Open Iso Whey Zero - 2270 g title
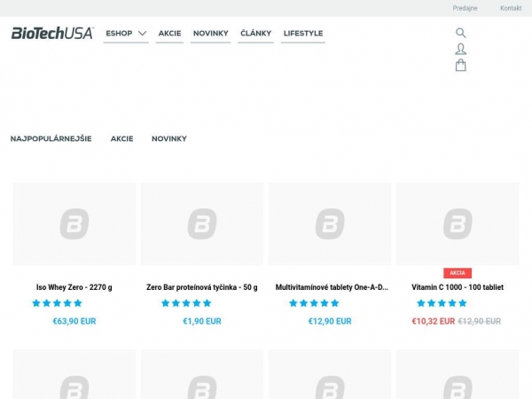Image resolution: width=532 pixels, height=399 pixels. pyautogui.click(x=74, y=287)
